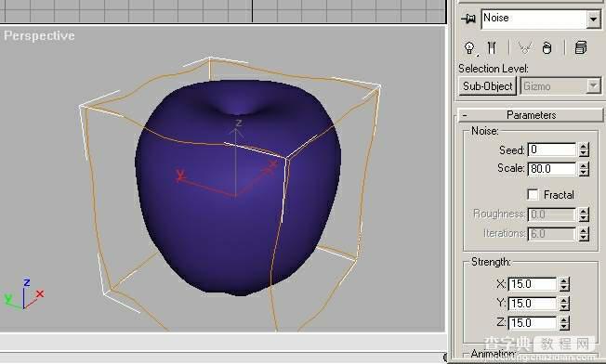Open the Gizmo selection level dropdown
The height and width of the screenshot is (364, 606).
click(593, 85)
